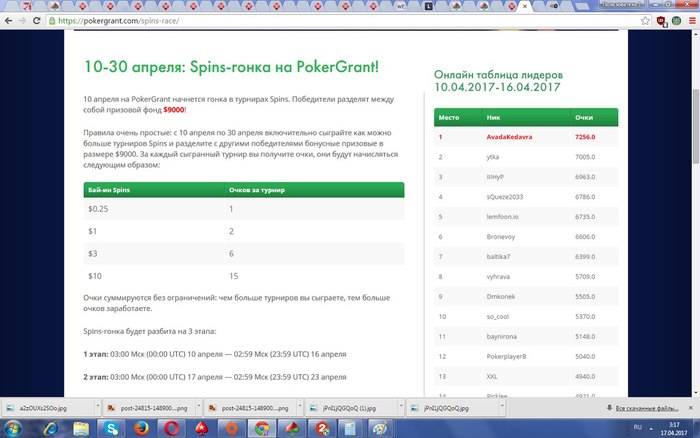Click the page's vertical scrollbar thumb

pyautogui.click(x=696, y=126)
